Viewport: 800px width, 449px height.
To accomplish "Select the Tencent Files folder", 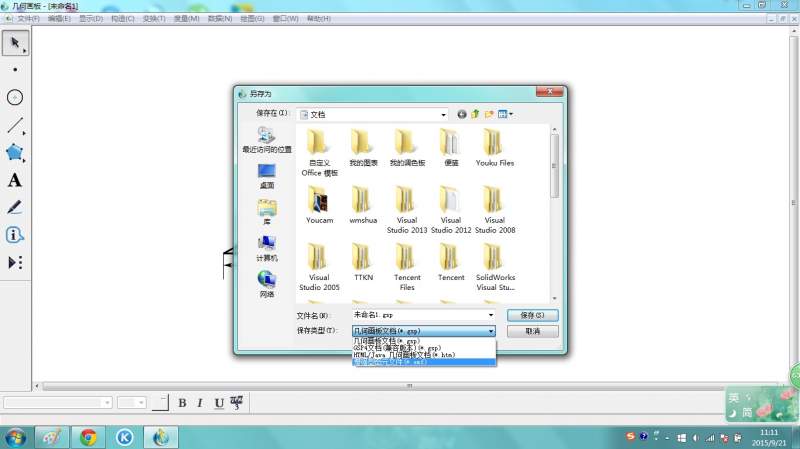I will click(407, 267).
